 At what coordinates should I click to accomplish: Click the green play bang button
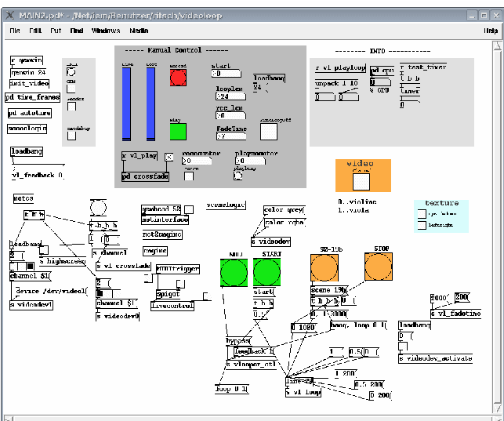(178, 131)
